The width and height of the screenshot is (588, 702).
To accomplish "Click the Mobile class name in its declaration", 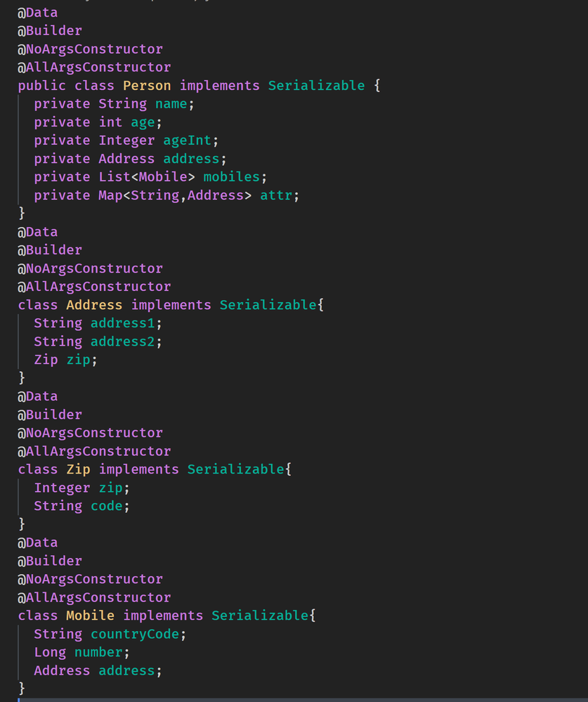I will 90,616.
